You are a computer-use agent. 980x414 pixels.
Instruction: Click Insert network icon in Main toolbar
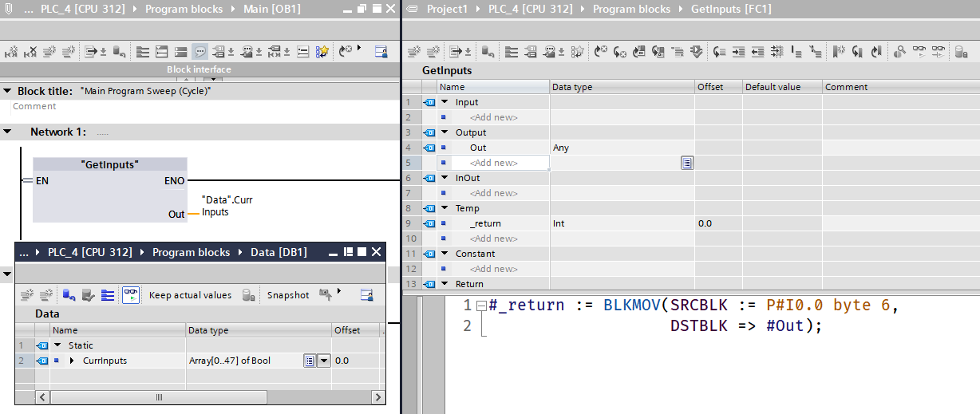click(12, 52)
